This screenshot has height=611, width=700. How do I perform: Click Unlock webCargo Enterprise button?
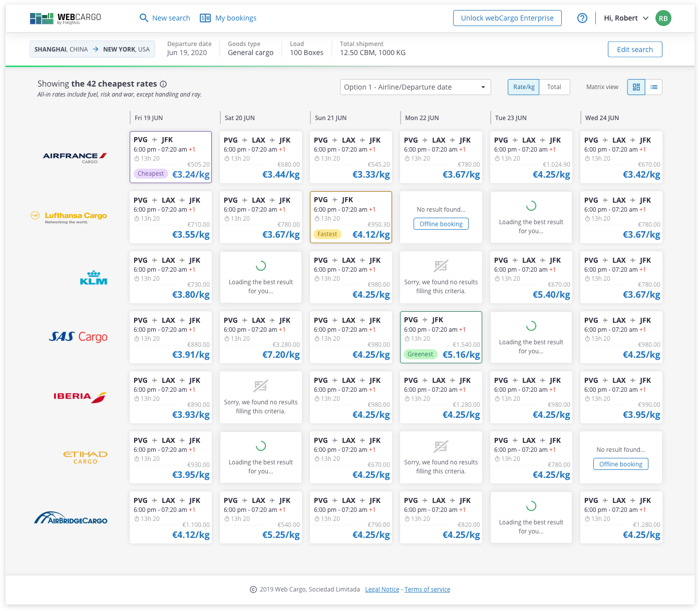point(507,18)
